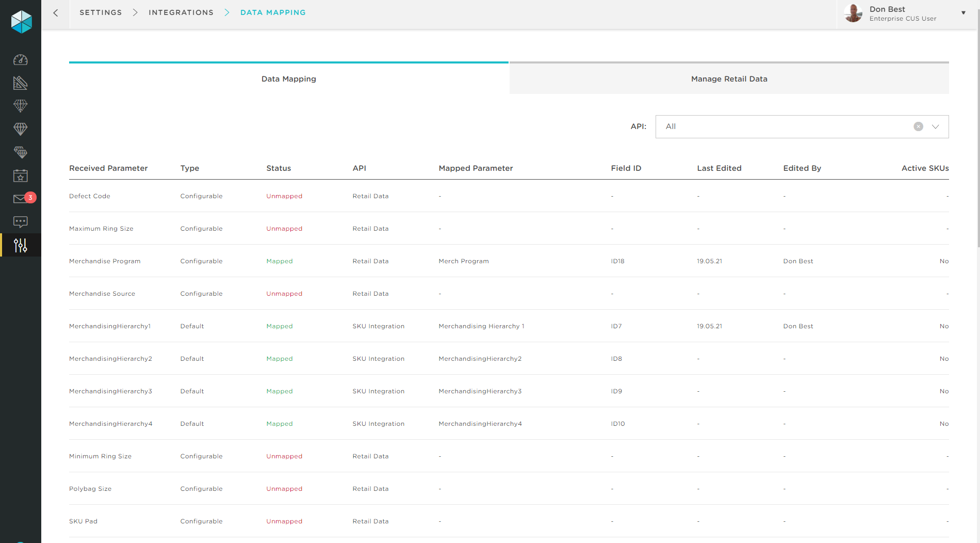Open the Don Best user menu arrow

963,13
